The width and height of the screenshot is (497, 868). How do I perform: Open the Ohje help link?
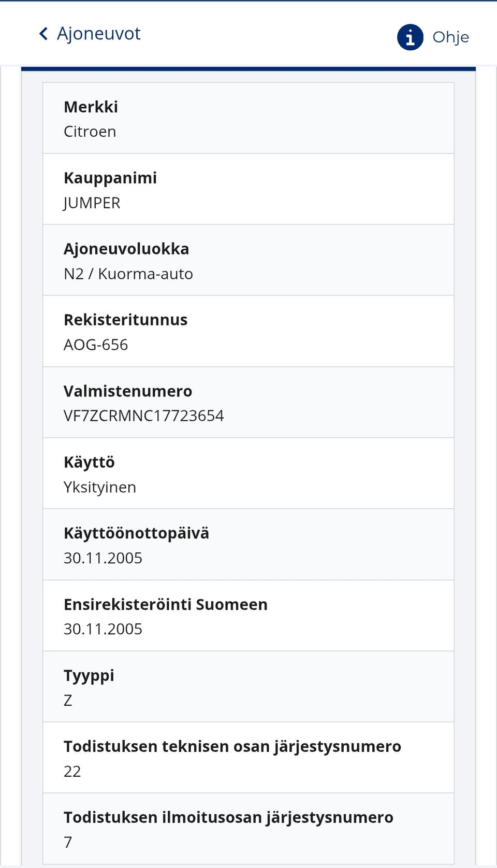click(x=450, y=37)
